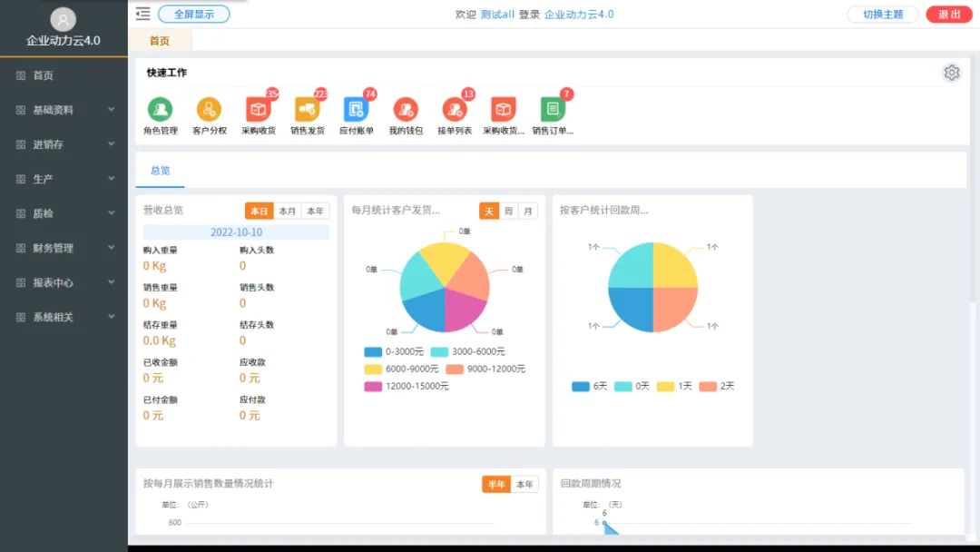Open 我的钱包 wallet icon

406,110
